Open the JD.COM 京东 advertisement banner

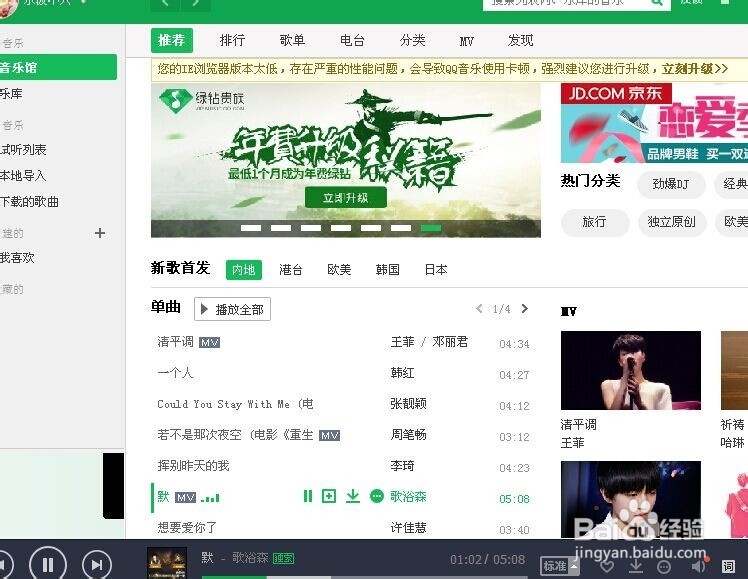pyautogui.click(x=654, y=124)
